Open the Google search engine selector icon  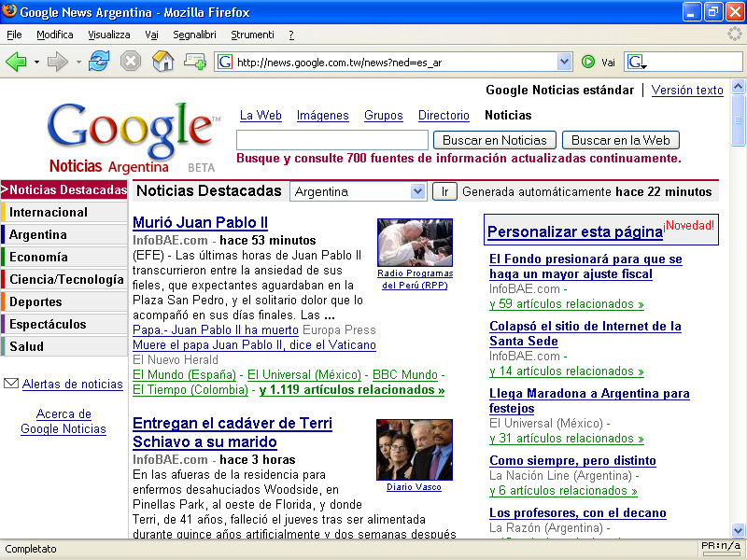point(637,62)
